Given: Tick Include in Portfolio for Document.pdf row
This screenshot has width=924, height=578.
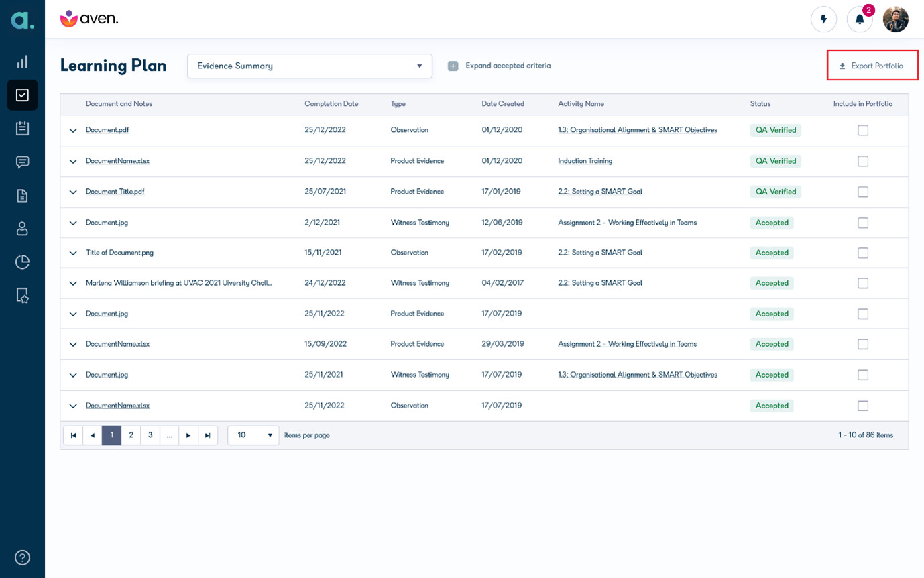Looking at the screenshot, I should point(863,130).
